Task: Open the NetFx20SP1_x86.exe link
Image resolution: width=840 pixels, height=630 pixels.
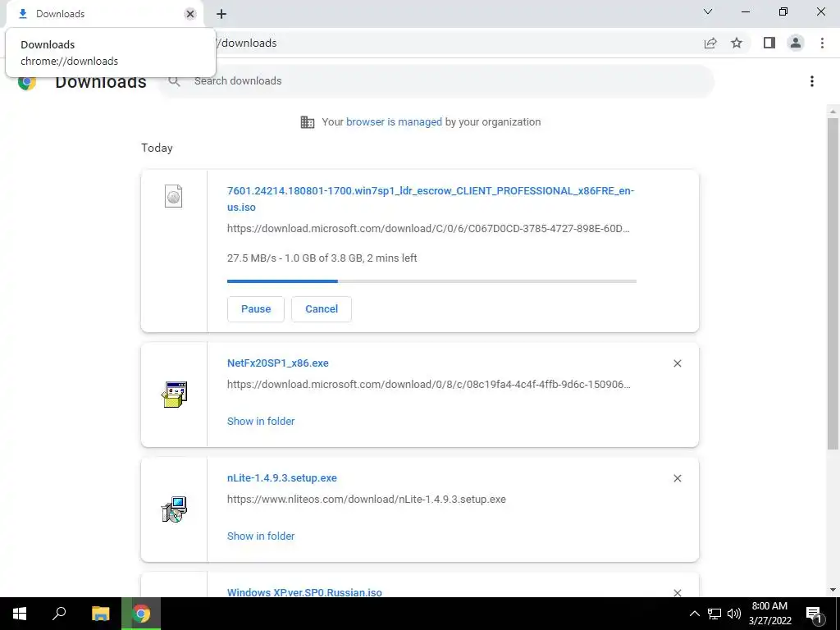Action: click(x=277, y=363)
